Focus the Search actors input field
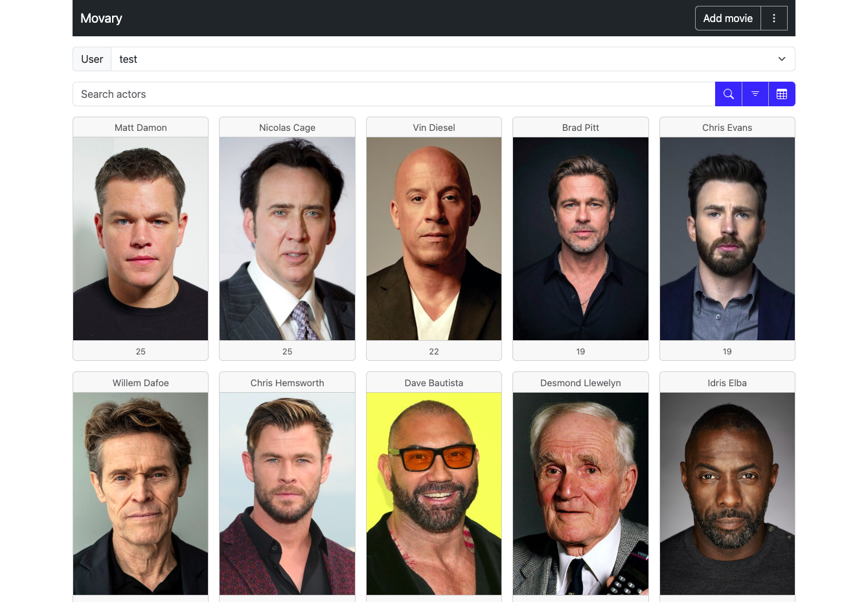The image size is (868, 602). coord(394,94)
